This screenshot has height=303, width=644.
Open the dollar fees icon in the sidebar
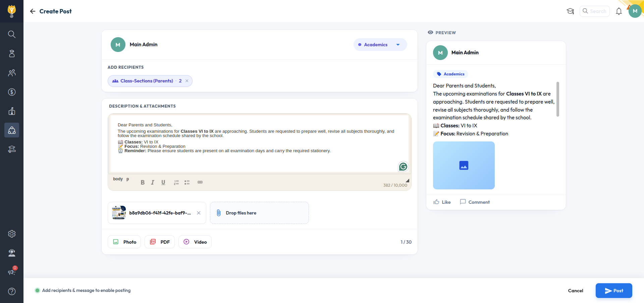tap(12, 92)
